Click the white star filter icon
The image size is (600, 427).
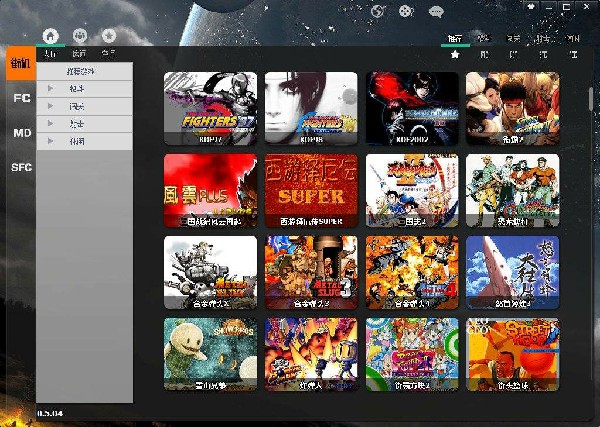click(455, 55)
